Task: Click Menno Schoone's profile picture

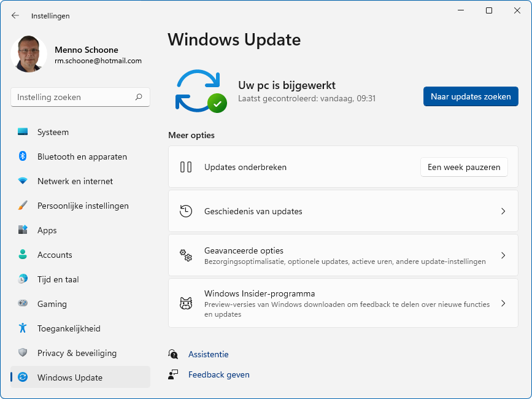Action: click(29, 53)
